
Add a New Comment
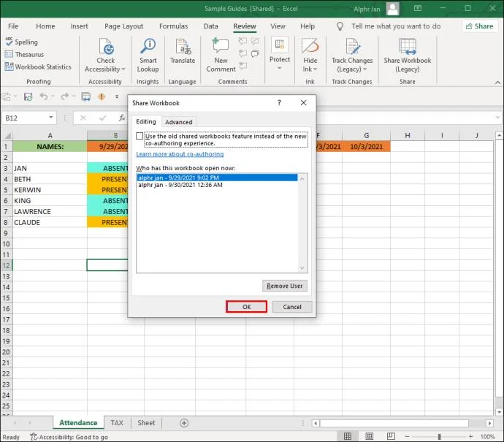[221, 56]
